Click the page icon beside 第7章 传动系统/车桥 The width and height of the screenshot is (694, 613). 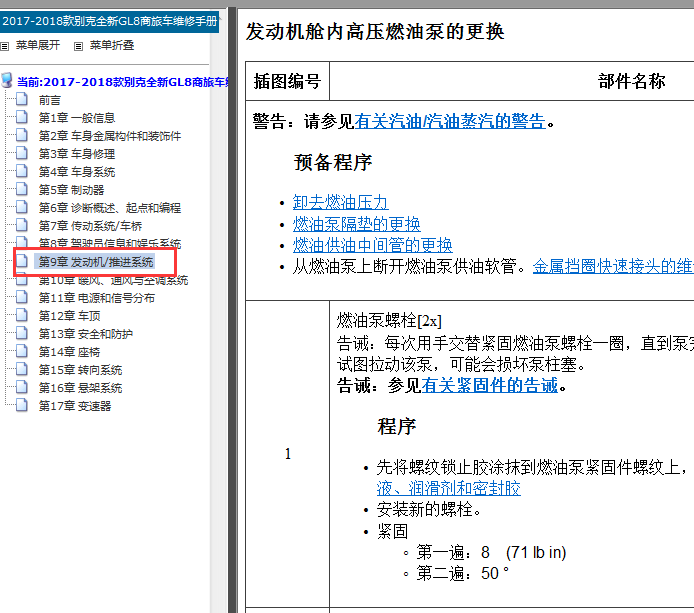tap(22, 224)
